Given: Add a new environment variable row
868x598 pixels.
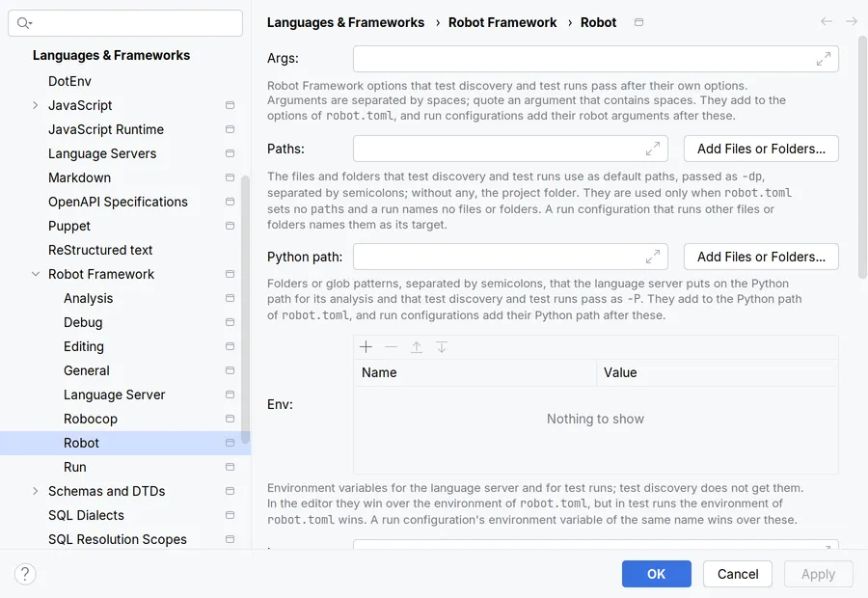Looking at the screenshot, I should 366,347.
